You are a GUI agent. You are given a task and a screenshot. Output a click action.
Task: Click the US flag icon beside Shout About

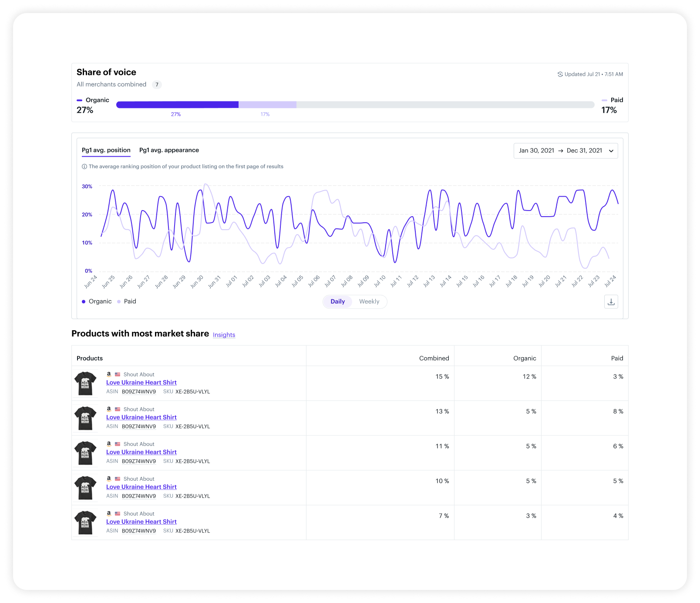[117, 374]
